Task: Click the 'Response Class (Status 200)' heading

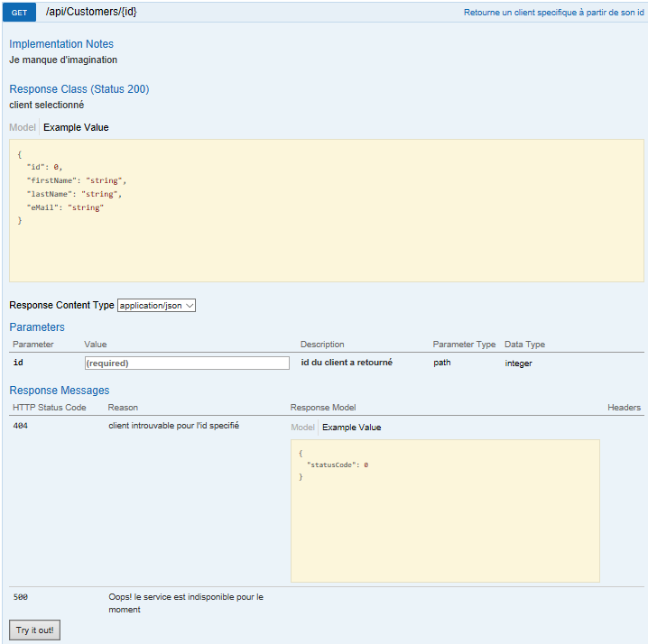Action: (x=79, y=89)
